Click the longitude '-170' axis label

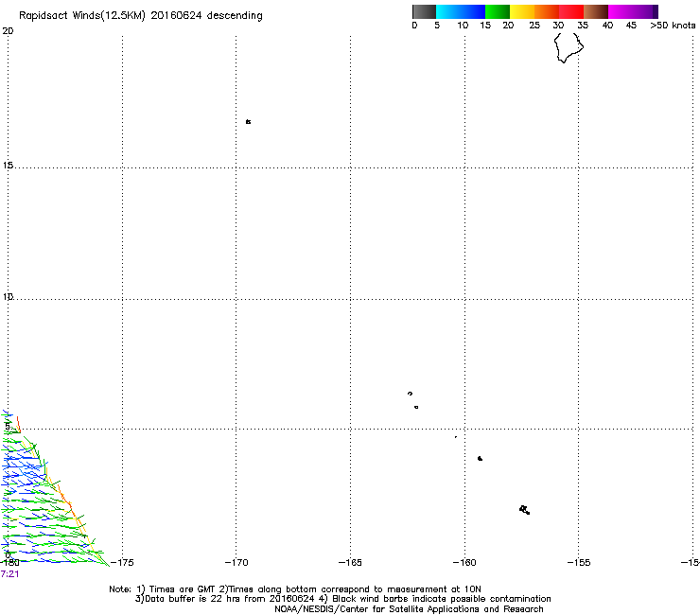(236, 562)
